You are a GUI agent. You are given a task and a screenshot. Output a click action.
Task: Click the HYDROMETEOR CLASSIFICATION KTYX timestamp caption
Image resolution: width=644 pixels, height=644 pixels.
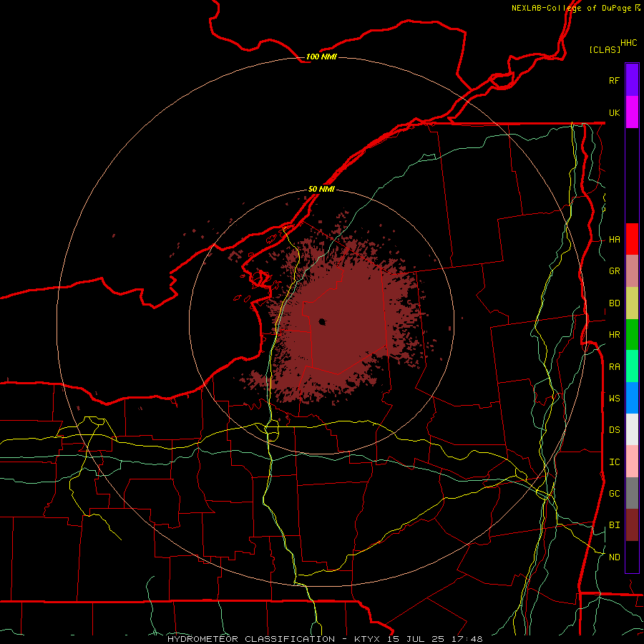pos(325,639)
